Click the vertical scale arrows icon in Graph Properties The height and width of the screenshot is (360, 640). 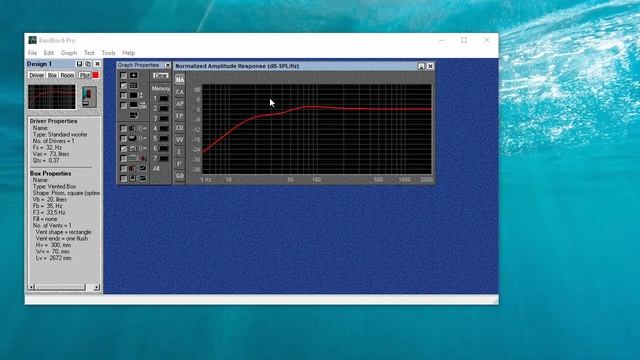coord(136,96)
